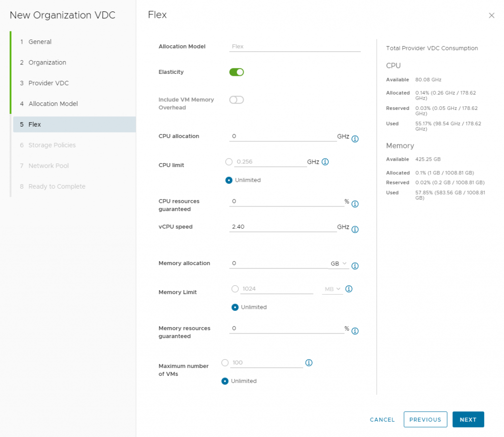
Task: Click the CPU Used 55.17% value
Action: (x=448, y=126)
